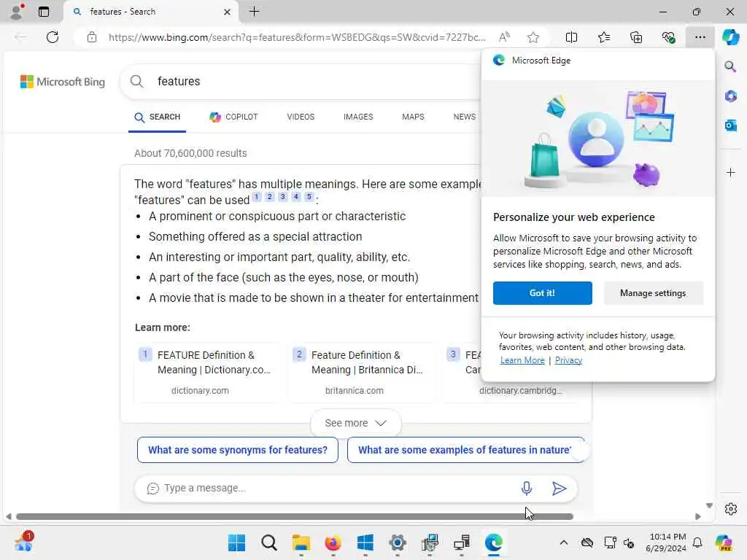747x560 pixels.
Task: Switch to the IMAGES tab
Action: pos(358,117)
